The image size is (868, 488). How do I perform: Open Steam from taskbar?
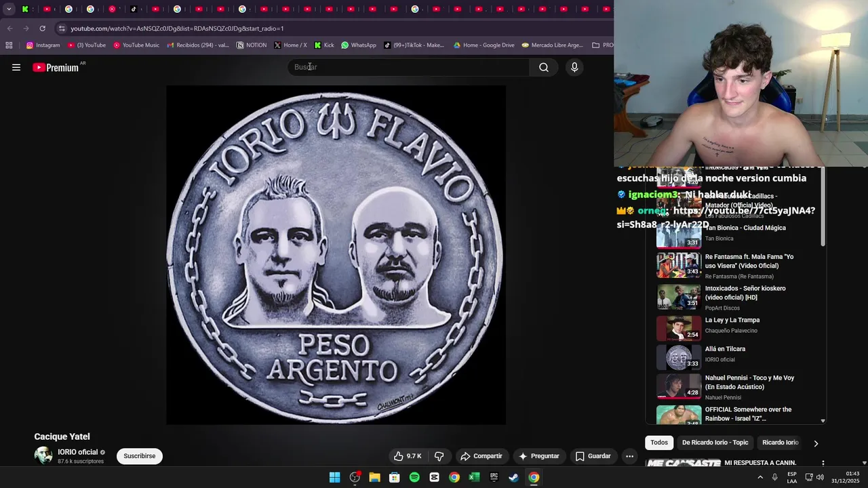(x=514, y=477)
